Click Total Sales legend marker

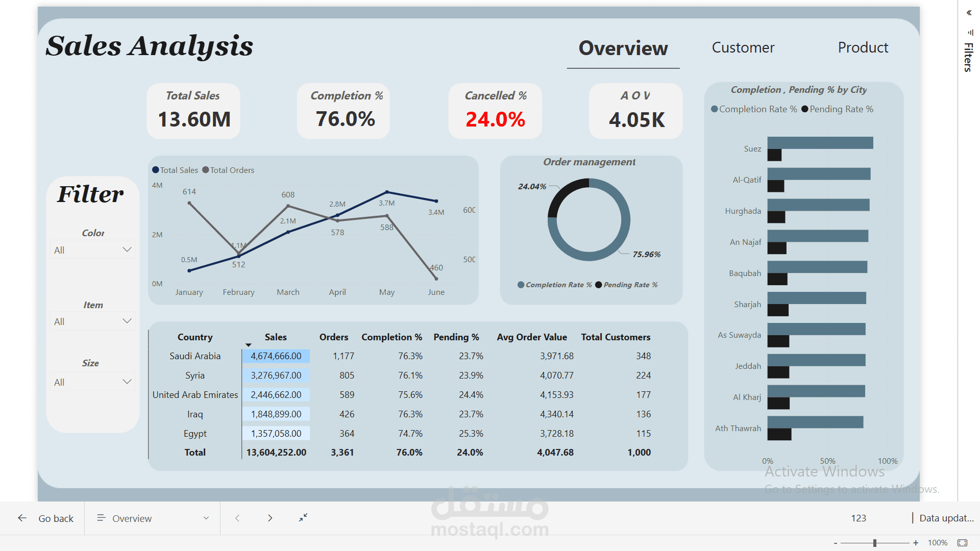155,170
